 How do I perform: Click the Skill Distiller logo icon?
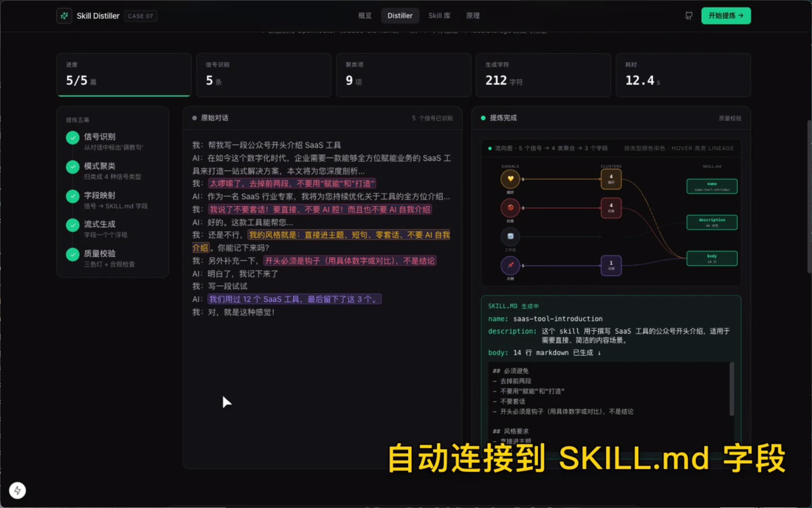pyautogui.click(x=64, y=16)
